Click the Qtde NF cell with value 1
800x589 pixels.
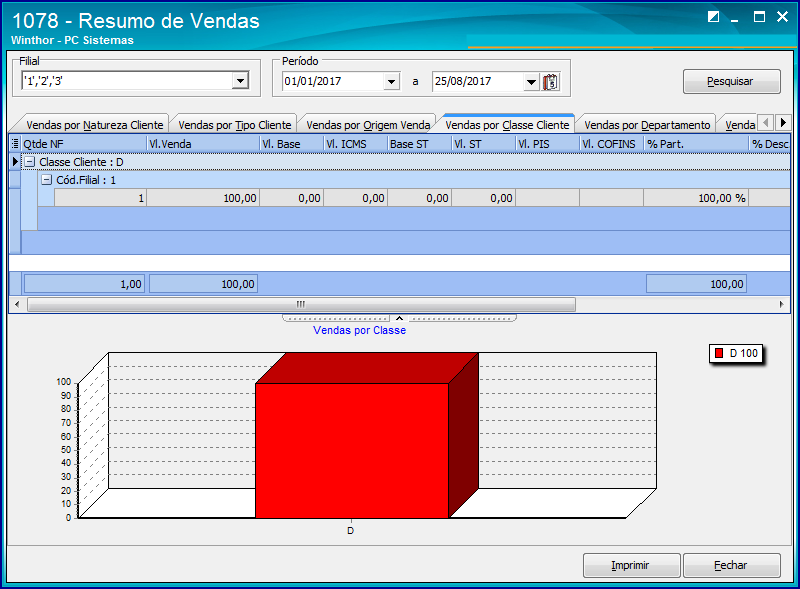tap(101, 198)
